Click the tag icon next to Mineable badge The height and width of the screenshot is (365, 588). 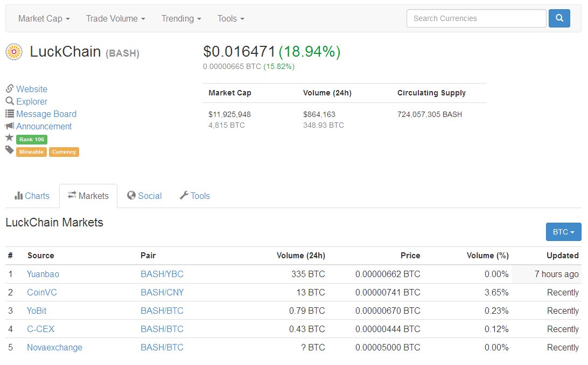tap(9, 150)
